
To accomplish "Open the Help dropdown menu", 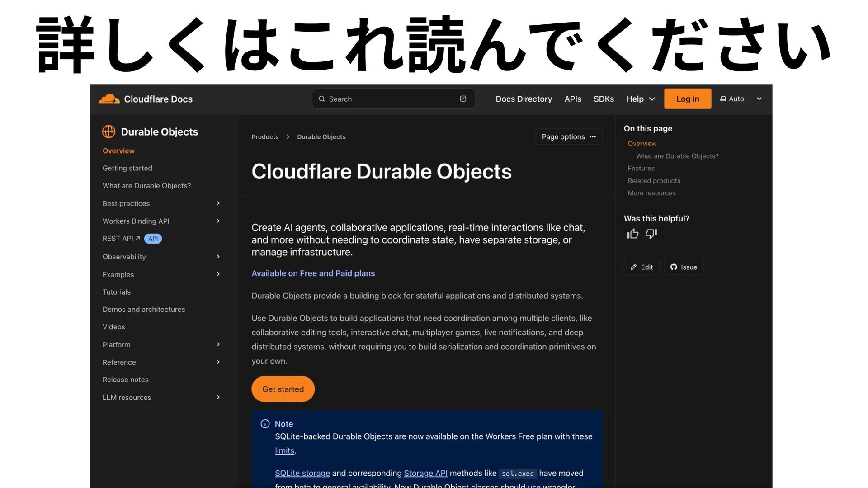I will point(641,99).
